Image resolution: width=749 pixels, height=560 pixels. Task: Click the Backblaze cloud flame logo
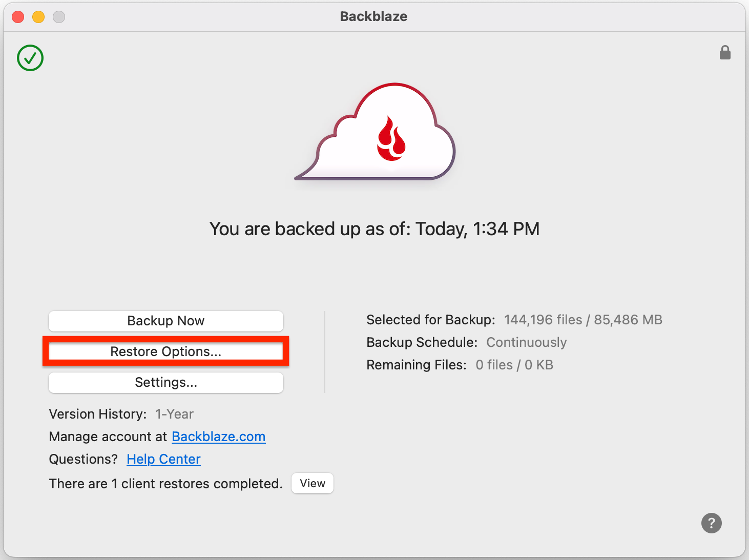click(x=375, y=132)
